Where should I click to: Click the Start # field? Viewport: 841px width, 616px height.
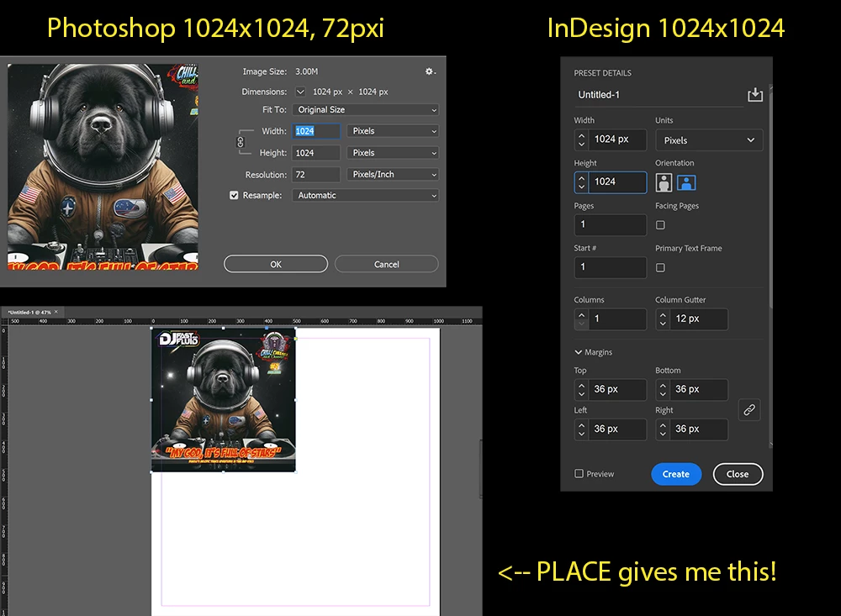[x=611, y=267]
